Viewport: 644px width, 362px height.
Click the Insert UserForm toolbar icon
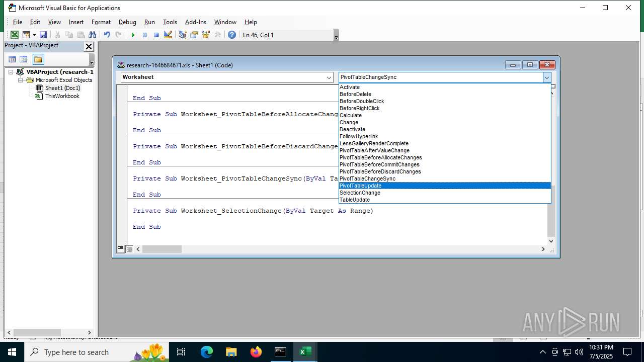pos(26,35)
